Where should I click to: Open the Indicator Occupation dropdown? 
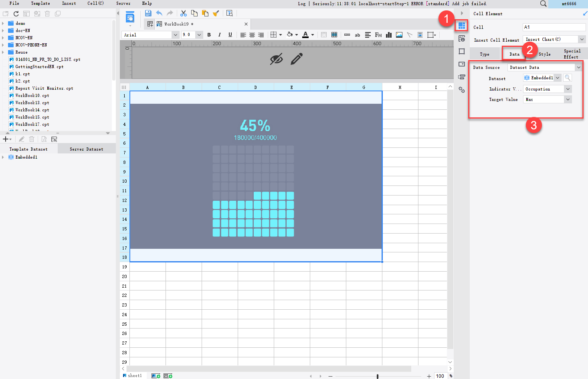568,89
